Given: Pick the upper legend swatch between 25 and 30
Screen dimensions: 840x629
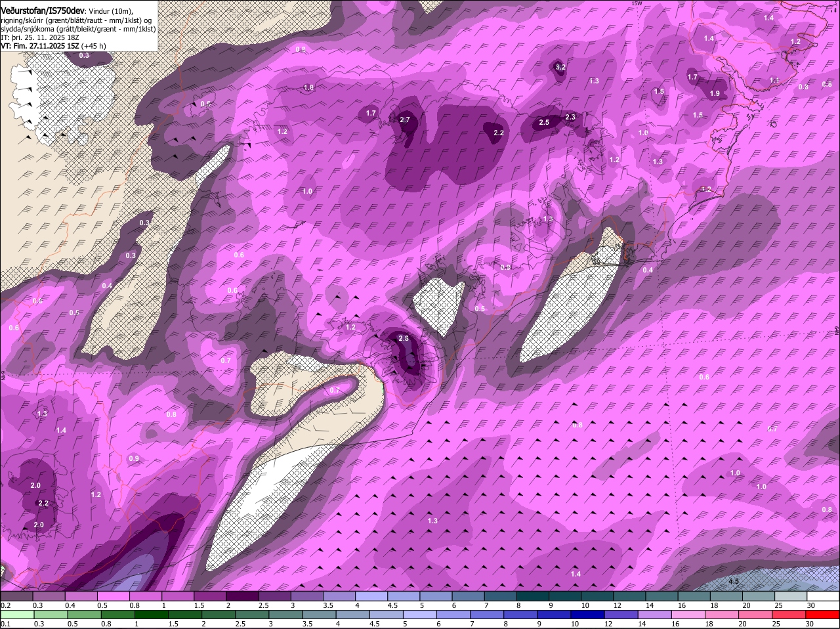Looking at the screenshot, I should (791, 596).
